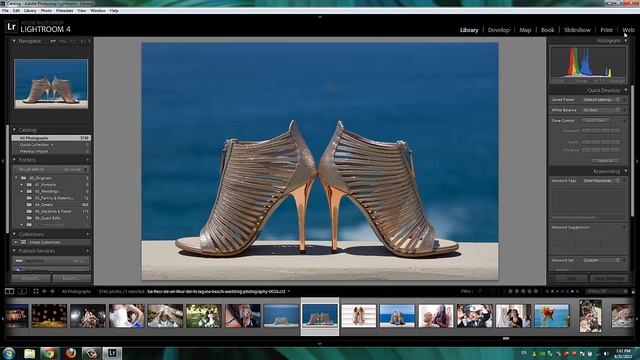Switch to the Slideshow module
Screen dimensions: 640x360
pos(577,30)
